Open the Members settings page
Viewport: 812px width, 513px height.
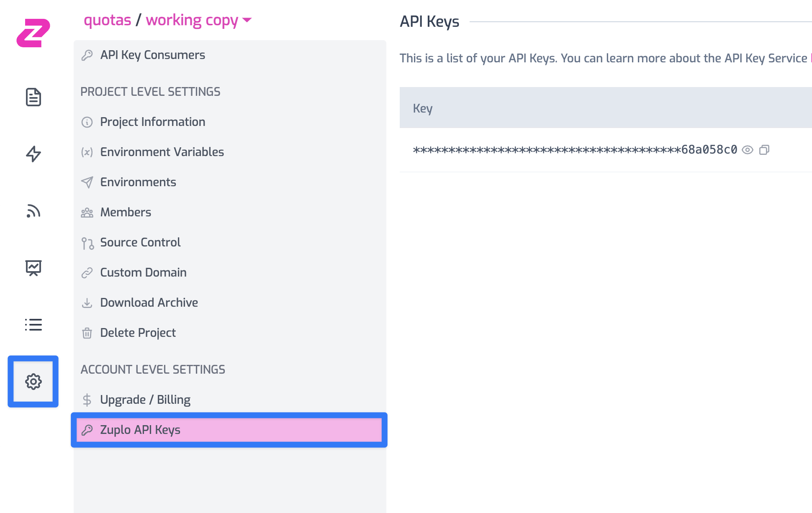(x=126, y=212)
